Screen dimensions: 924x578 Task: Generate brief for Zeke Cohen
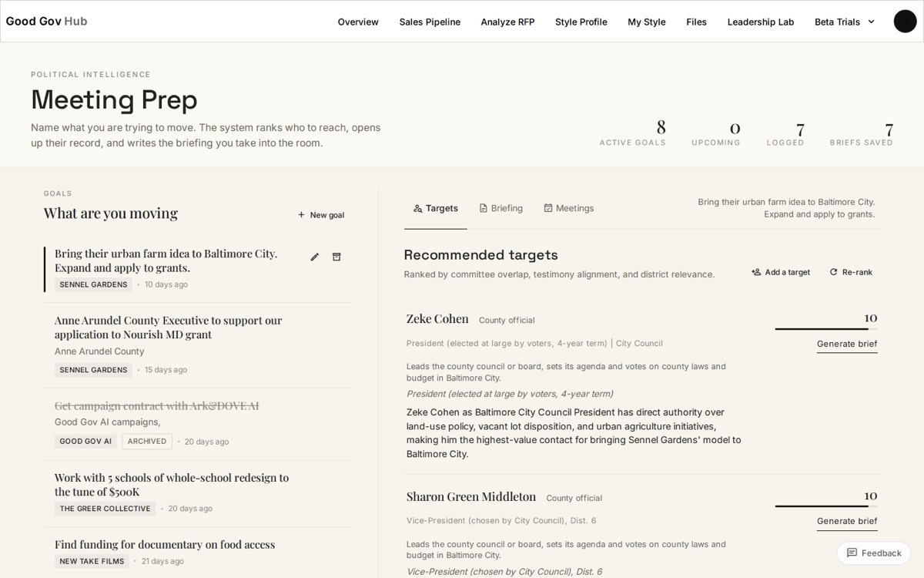847,344
